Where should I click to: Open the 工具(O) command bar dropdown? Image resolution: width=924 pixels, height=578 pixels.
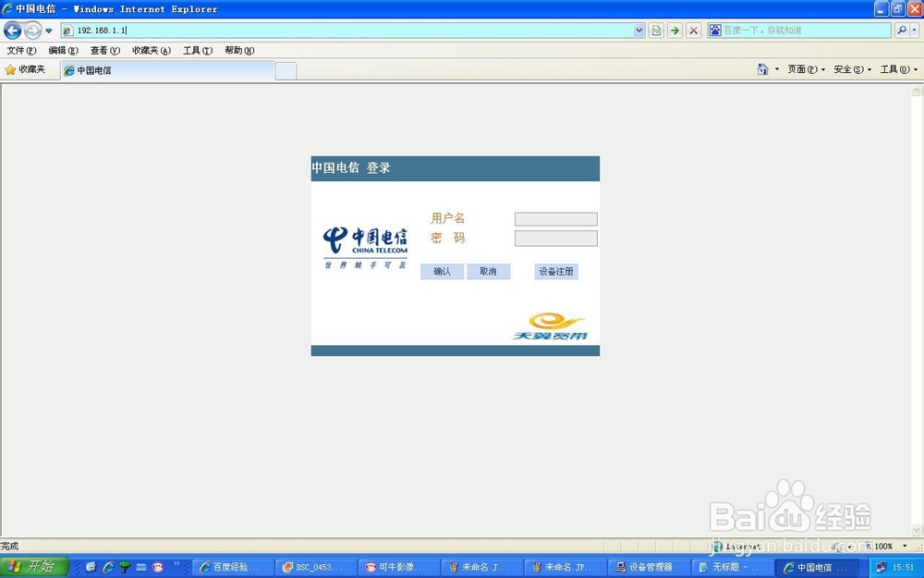[x=899, y=69]
